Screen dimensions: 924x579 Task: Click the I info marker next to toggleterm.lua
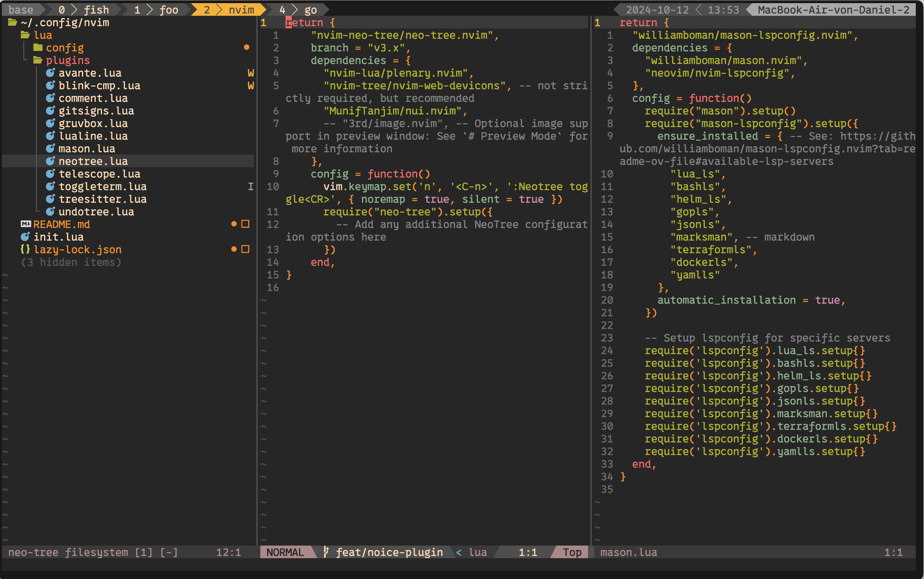pyautogui.click(x=251, y=186)
